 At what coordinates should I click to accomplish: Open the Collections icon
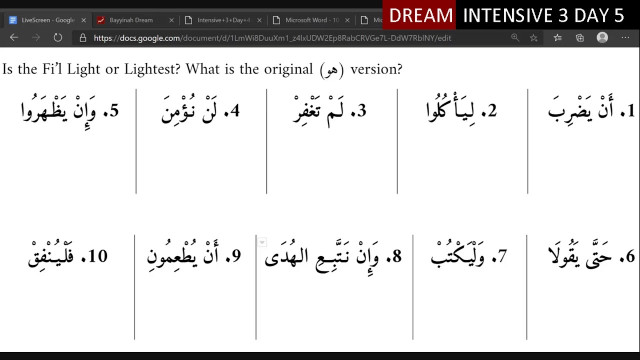tap(580, 38)
